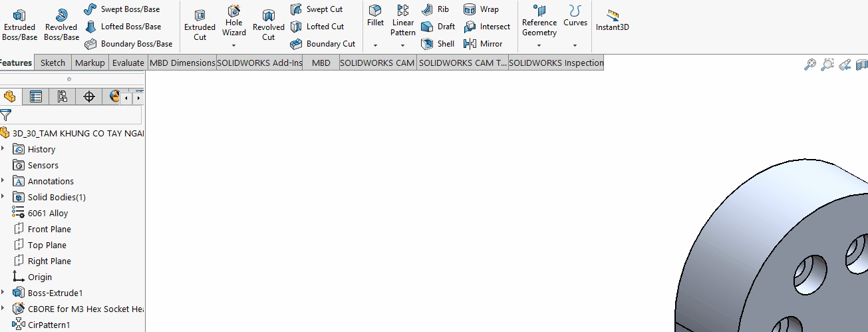Open the PropertyManager panel tab

point(36,97)
